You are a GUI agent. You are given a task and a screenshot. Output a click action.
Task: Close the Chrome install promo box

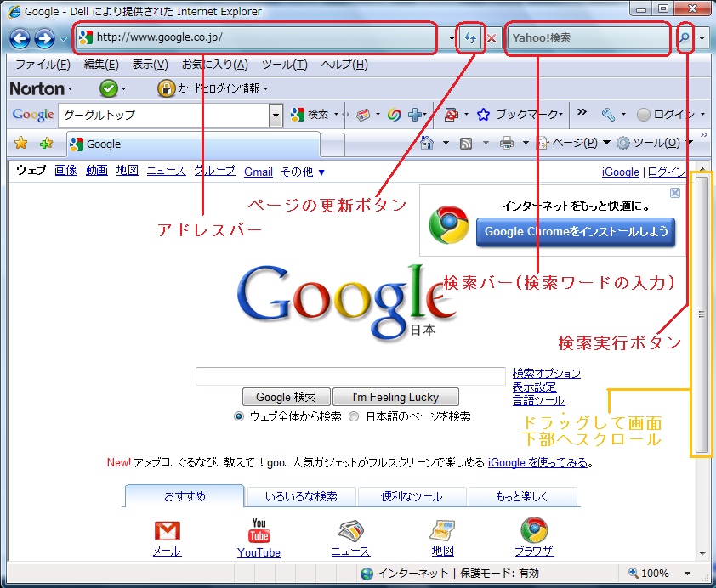click(x=675, y=193)
